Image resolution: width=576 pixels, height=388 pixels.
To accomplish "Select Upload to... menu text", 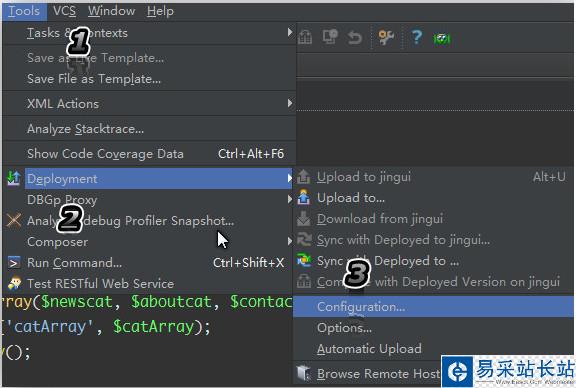I will 351,198.
